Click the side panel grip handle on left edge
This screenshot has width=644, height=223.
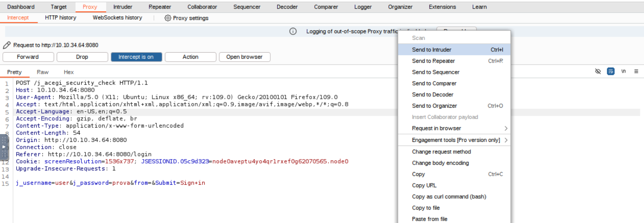click(x=4, y=147)
